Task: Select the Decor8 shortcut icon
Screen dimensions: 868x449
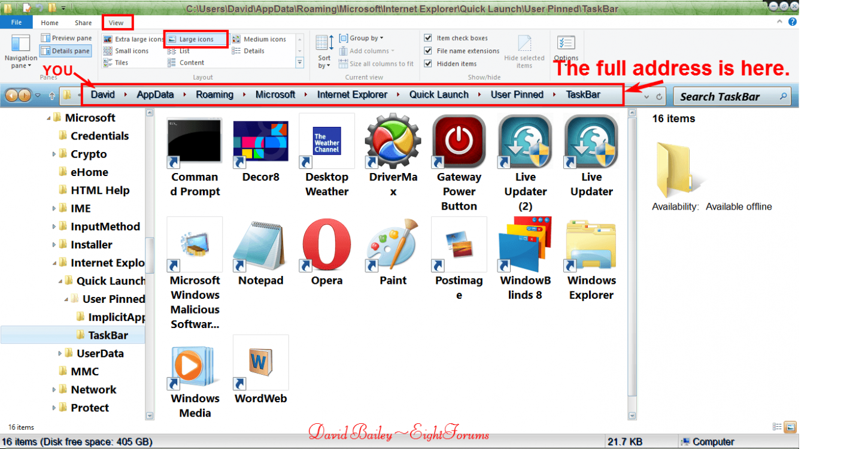Action: tap(260, 144)
